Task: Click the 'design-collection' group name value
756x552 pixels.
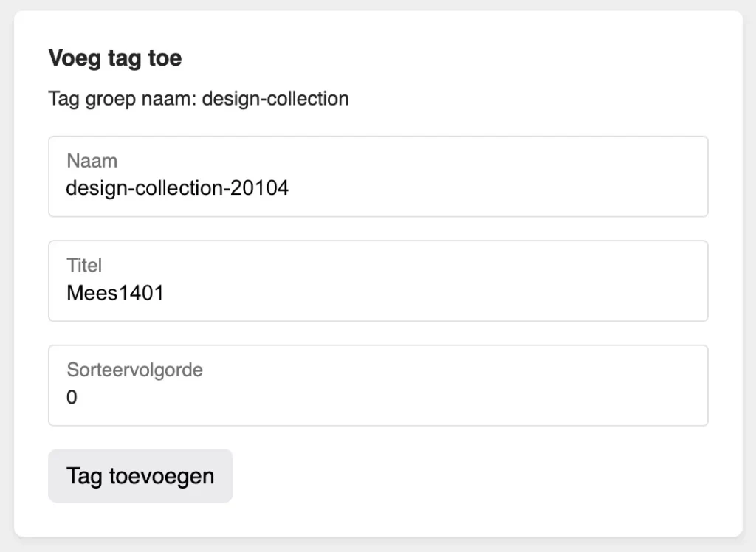Action: (275, 99)
